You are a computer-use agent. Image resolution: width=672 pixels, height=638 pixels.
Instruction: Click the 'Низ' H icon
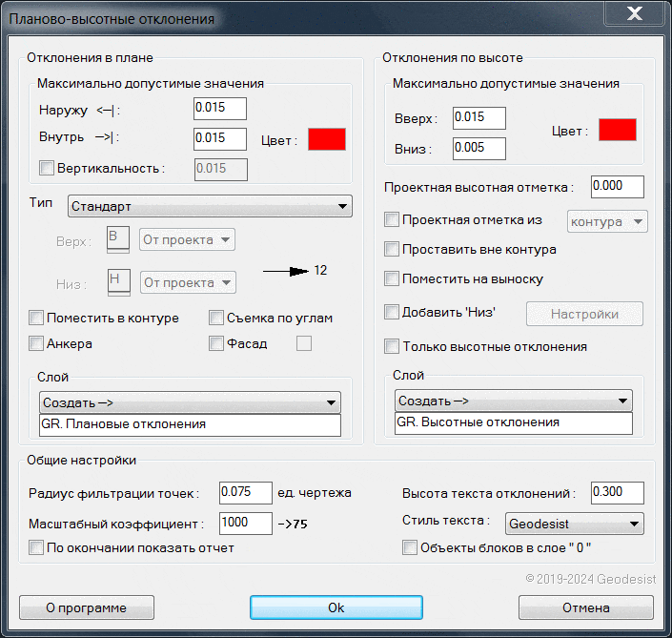pos(117,281)
